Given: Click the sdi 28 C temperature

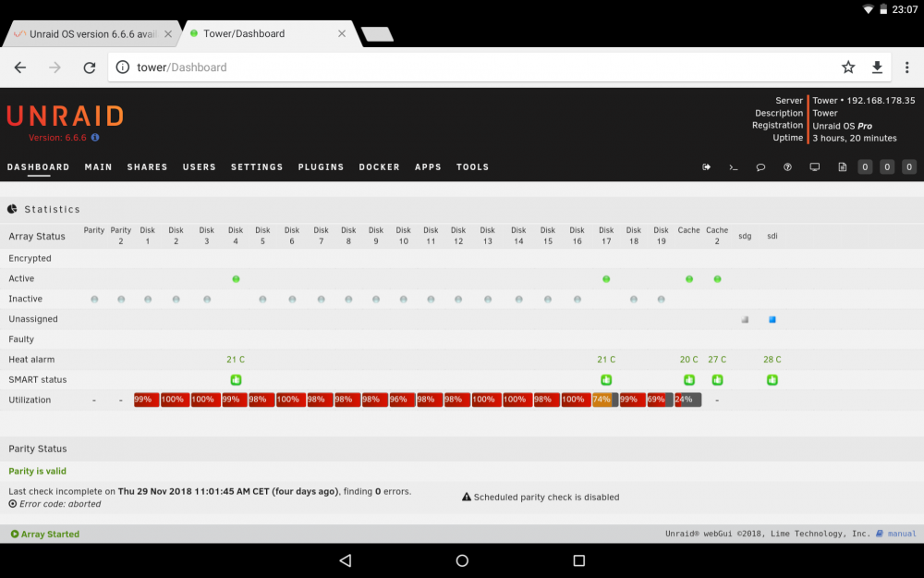Looking at the screenshot, I should pyautogui.click(x=772, y=359).
